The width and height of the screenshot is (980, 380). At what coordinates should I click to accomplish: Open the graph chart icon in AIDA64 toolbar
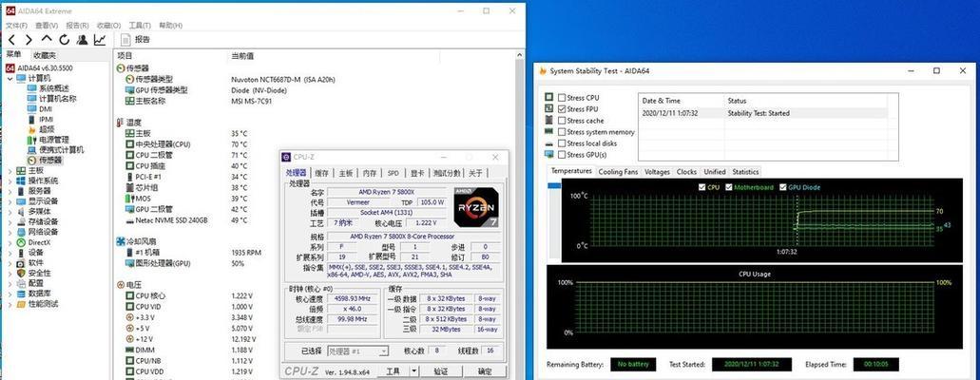(100, 40)
